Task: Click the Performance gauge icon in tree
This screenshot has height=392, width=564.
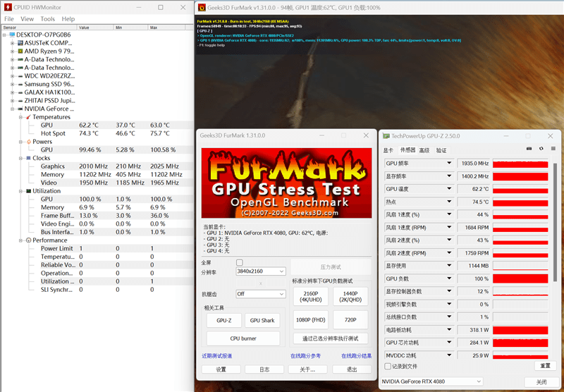Action: click(x=29, y=240)
